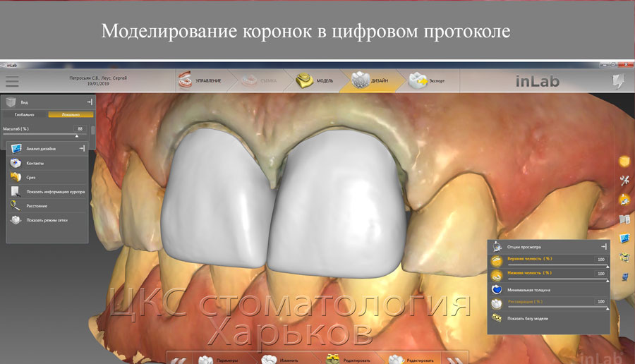Click the Верхняя челюсть (%) transparency slider
635x364 pixels.
point(558,266)
